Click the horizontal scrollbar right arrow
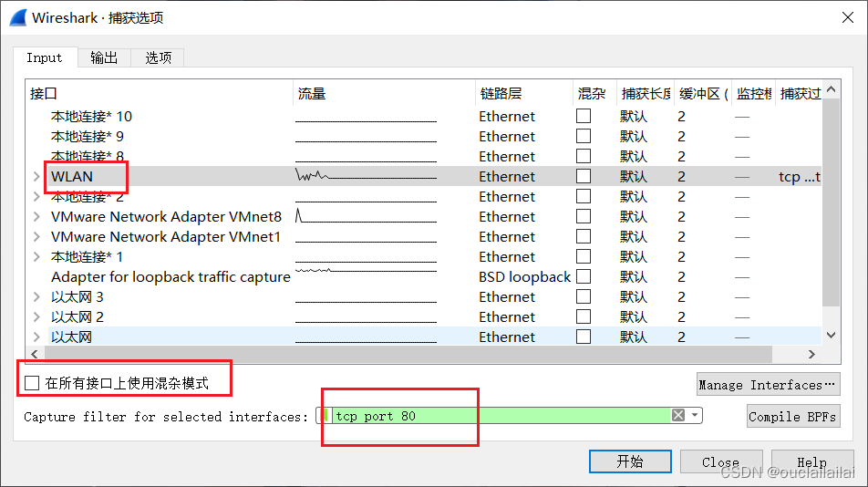Screen dimensions: 868x487 (x=811, y=354)
